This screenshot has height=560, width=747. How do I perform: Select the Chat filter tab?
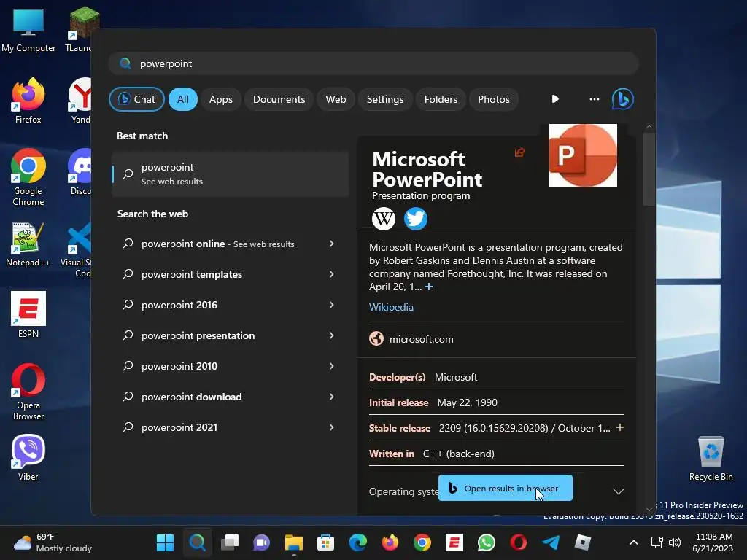136,99
